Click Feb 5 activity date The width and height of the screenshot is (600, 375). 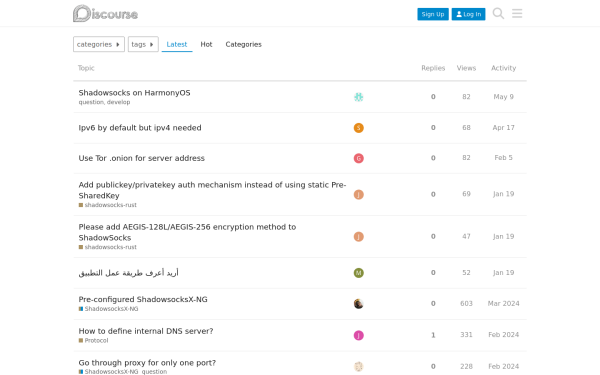coord(504,158)
